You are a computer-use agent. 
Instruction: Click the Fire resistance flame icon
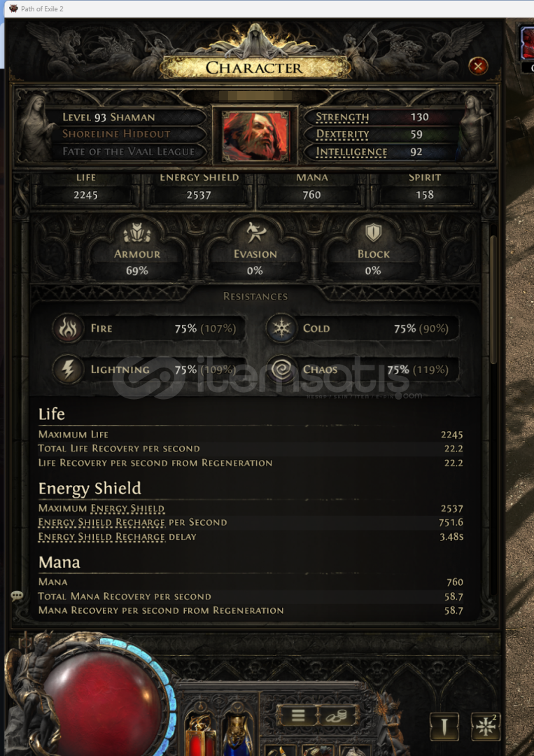point(68,328)
